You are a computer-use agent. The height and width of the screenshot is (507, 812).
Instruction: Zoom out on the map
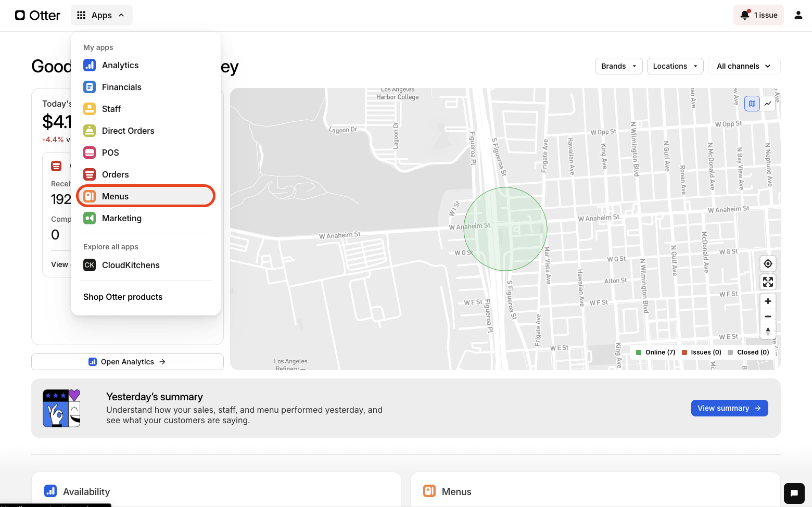point(768,316)
